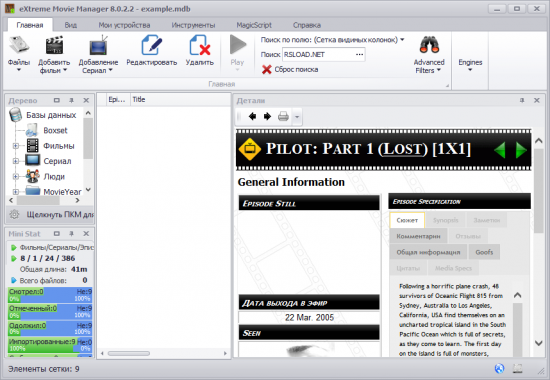Close the Mini Stat panel
Image resolution: width=550 pixels, height=380 pixels.
(x=86, y=234)
